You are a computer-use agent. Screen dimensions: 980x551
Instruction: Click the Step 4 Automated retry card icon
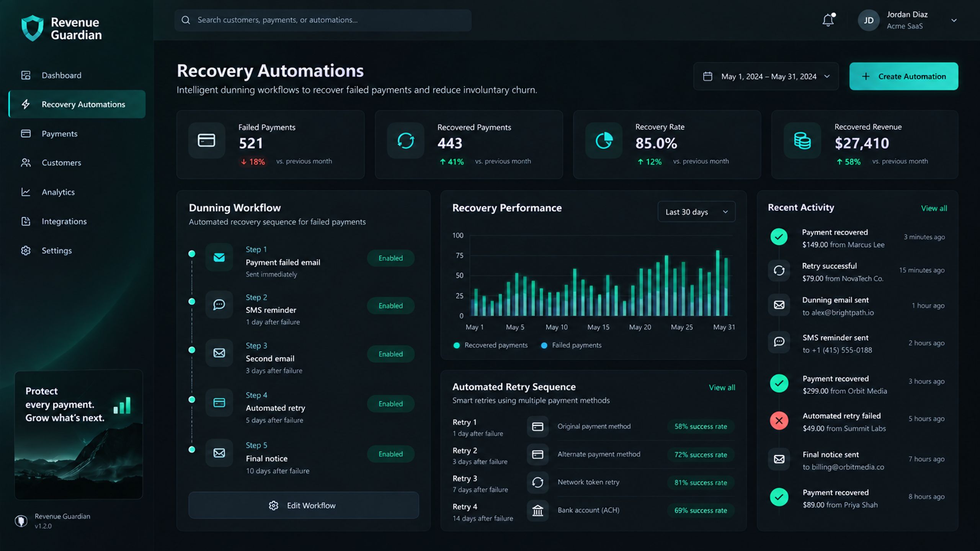point(219,403)
